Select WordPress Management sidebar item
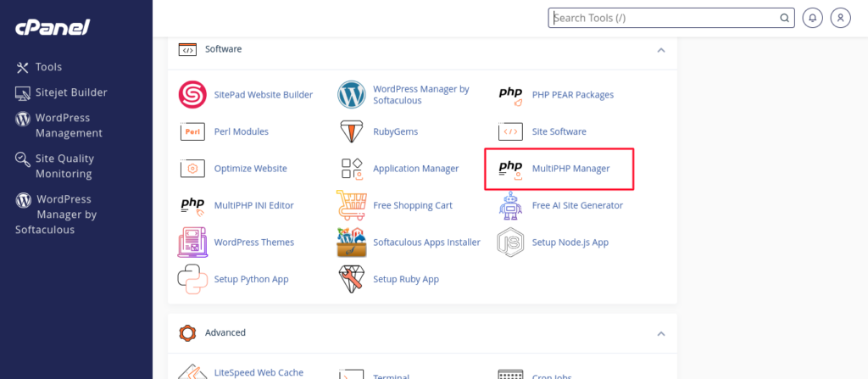This screenshot has height=379, width=868. [x=59, y=125]
